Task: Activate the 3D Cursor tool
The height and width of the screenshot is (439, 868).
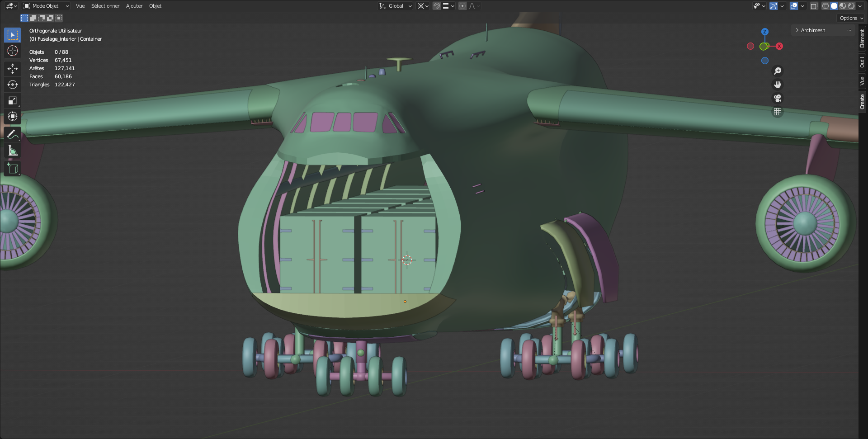Action: tap(13, 51)
